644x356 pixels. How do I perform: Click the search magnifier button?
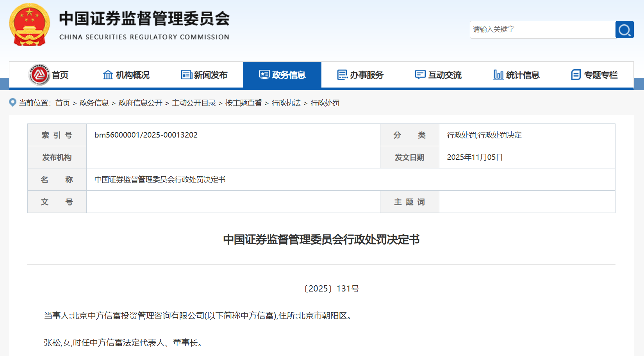[624, 30]
